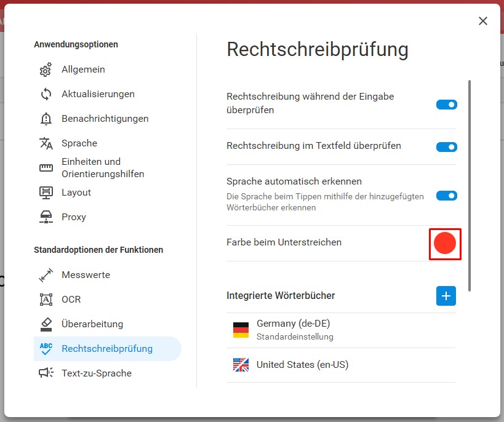This screenshot has width=504, height=422.
Task: Click the Sprache automatisch erkennen label
Action: point(294,181)
